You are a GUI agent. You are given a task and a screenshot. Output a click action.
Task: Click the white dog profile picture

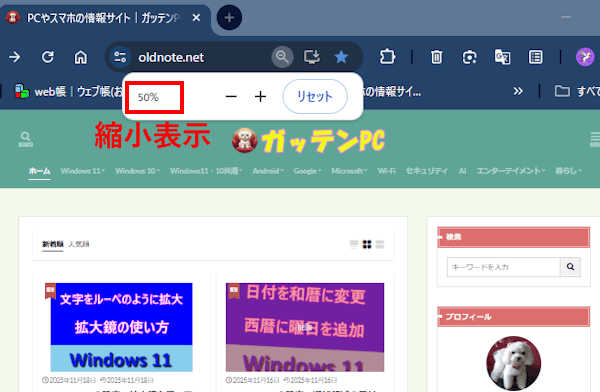(514, 363)
